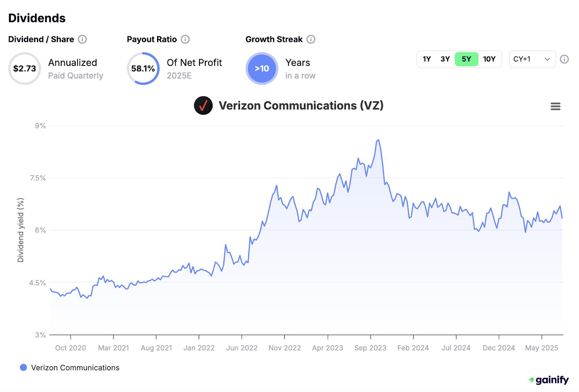Click the >10 growth streak badge

coord(262,68)
